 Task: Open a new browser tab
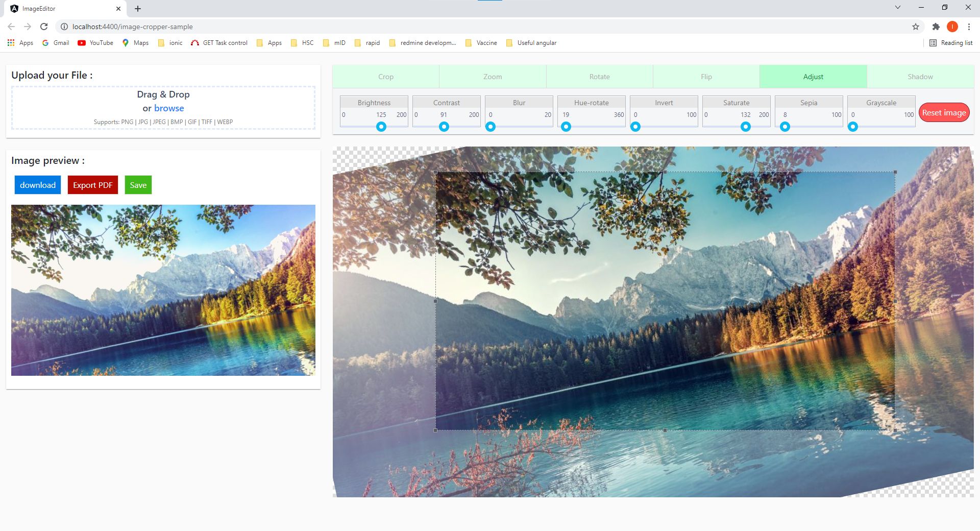coord(138,9)
